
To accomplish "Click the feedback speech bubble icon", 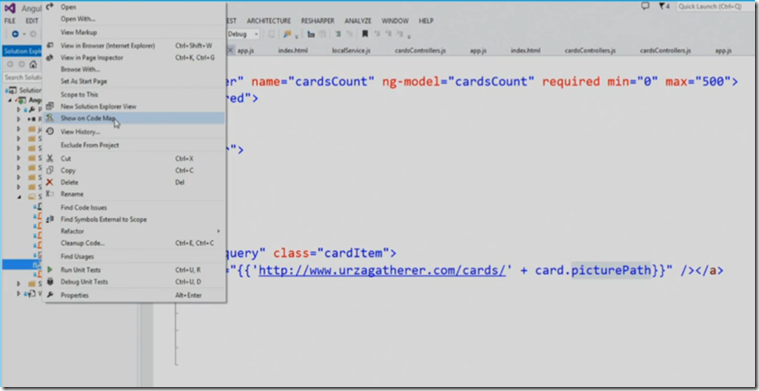I will [x=645, y=6].
